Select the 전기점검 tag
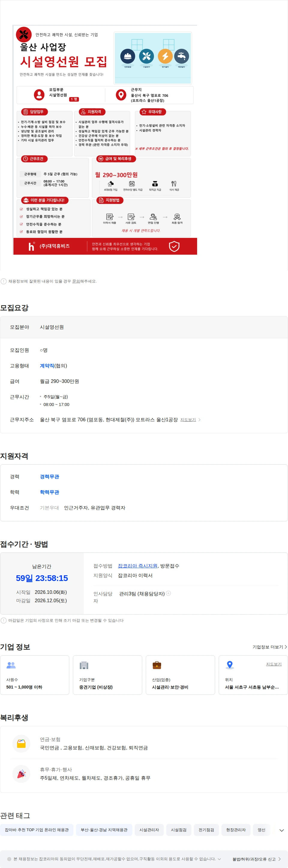The height and width of the screenshot is (868, 288). (x=206, y=830)
